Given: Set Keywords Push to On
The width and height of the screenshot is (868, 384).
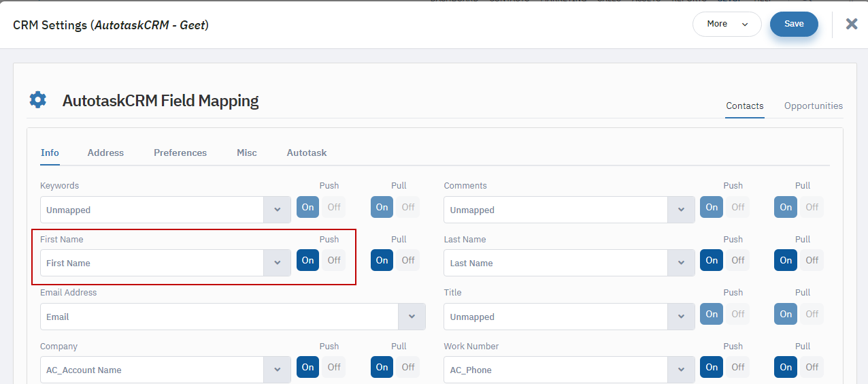Looking at the screenshot, I should (307, 207).
